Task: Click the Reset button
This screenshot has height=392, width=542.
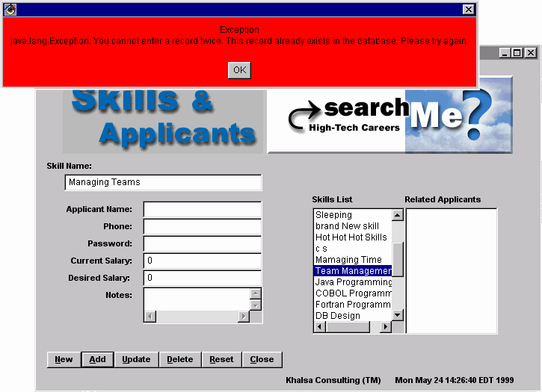Action: pos(221,359)
